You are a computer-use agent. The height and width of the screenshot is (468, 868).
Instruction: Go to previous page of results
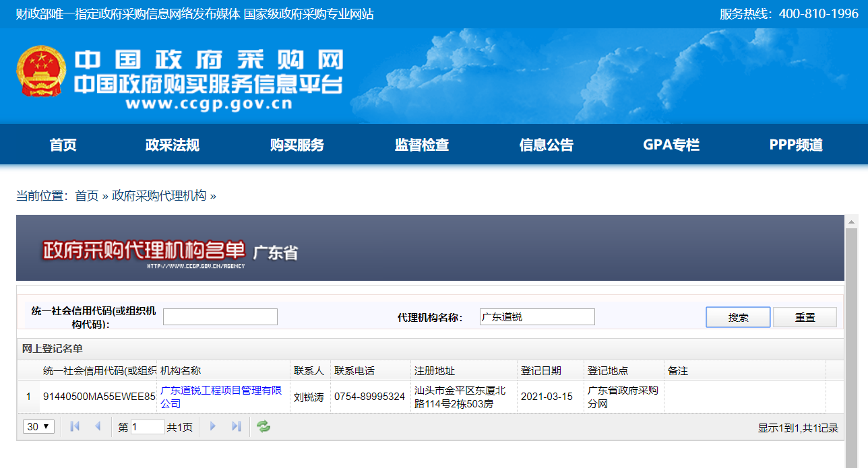pos(98,426)
